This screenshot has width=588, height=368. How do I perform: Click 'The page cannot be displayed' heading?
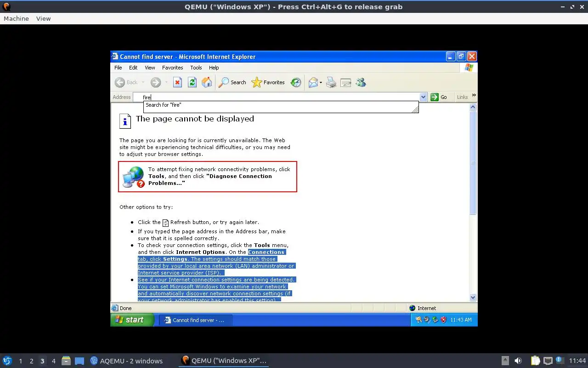click(195, 119)
